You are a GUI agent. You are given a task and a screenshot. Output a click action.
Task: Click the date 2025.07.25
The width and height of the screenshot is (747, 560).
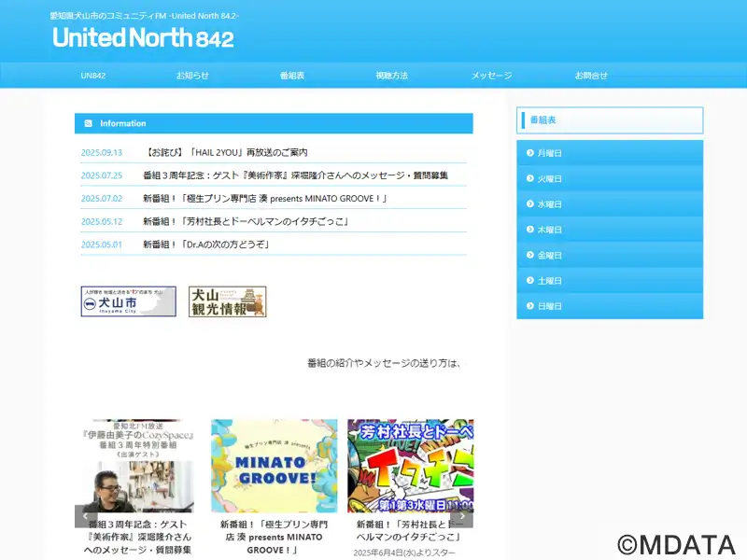pyautogui.click(x=102, y=175)
